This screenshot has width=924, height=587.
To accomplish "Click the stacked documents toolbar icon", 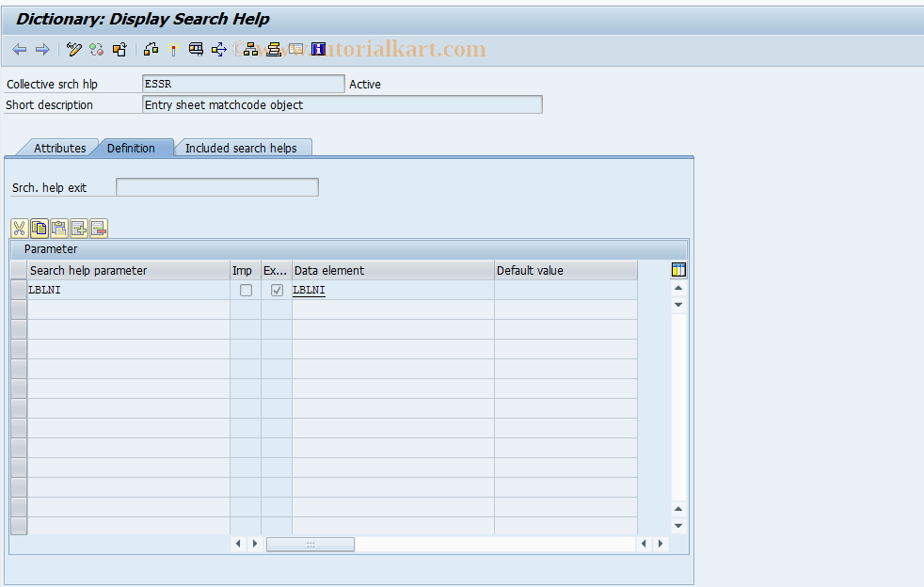I will click(x=274, y=50).
